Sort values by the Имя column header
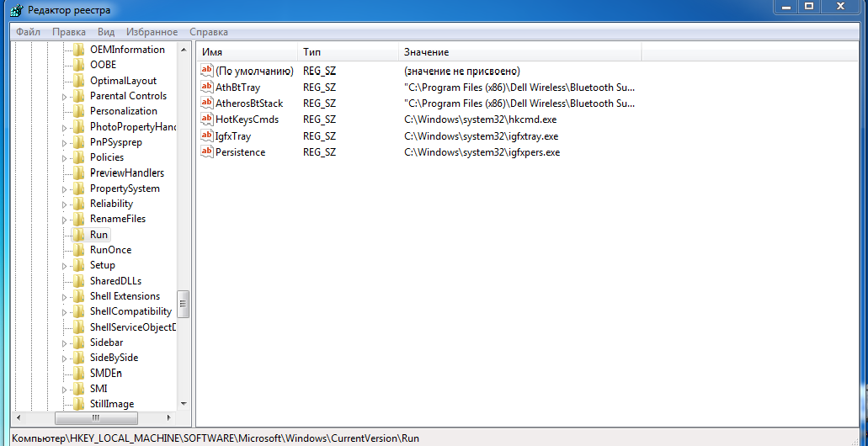The image size is (868, 446). (x=247, y=52)
